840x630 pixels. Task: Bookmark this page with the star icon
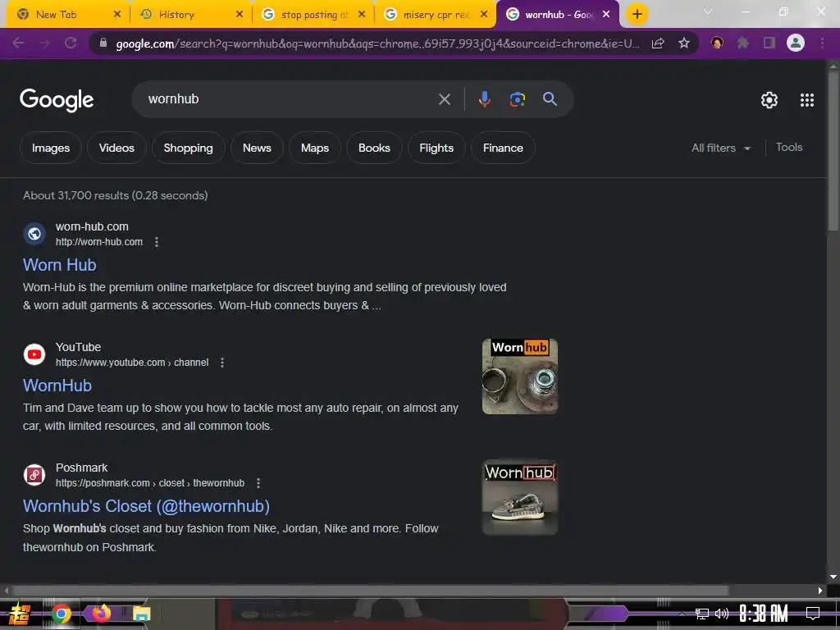[x=683, y=43]
